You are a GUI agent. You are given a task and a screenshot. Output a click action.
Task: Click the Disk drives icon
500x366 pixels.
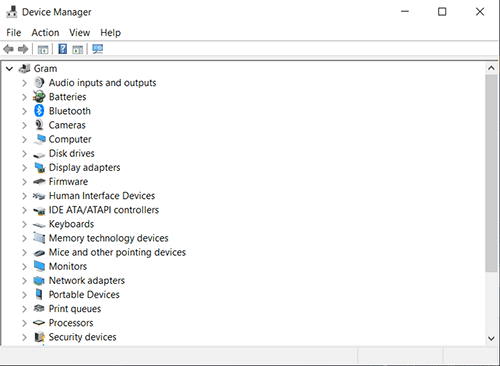39,155
